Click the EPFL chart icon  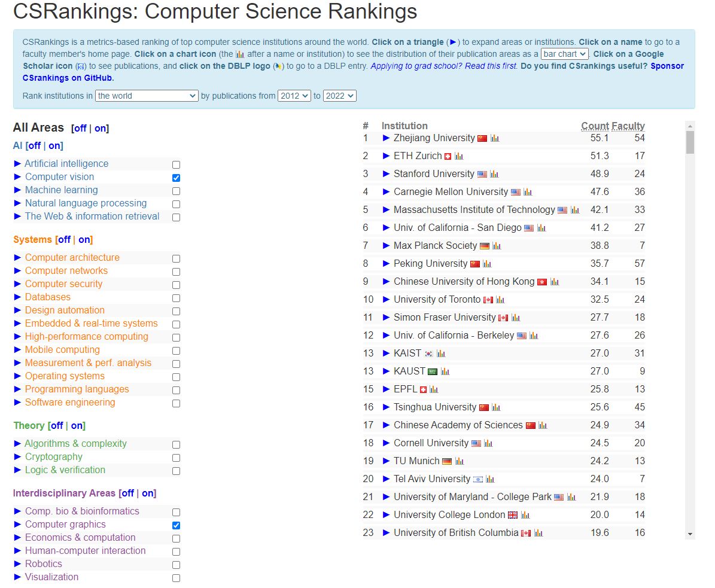coord(434,390)
